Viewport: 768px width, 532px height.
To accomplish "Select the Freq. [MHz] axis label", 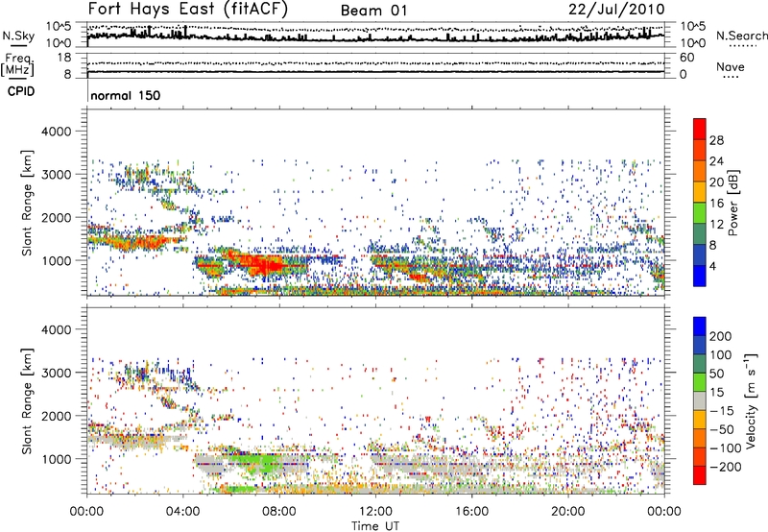I will [x=15, y=64].
